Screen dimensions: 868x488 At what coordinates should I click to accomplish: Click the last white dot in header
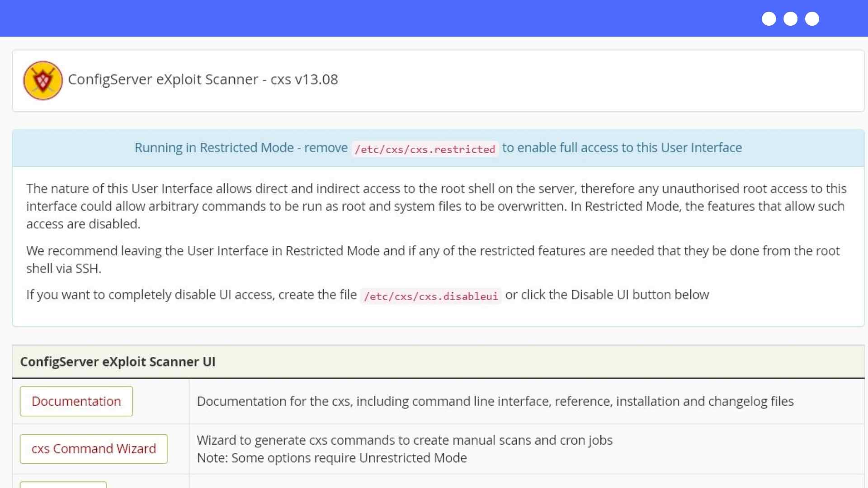pos(812,19)
